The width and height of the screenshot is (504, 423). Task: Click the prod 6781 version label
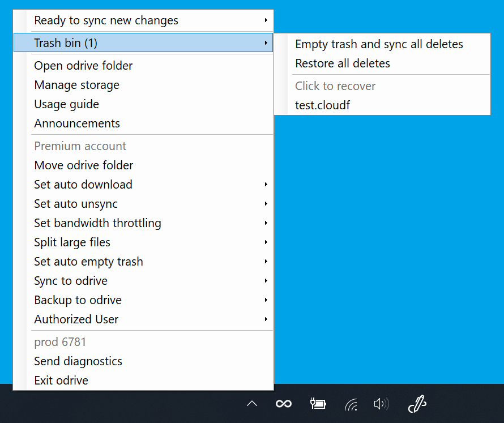click(x=60, y=342)
